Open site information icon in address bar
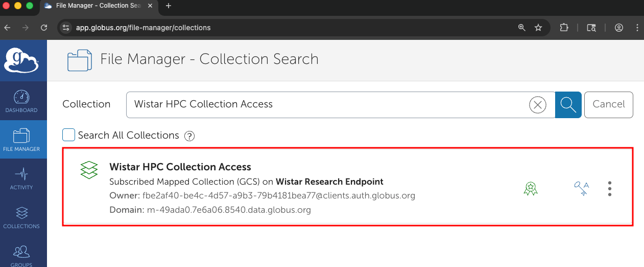Viewport: 644px width, 267px height. pyautogui.click(x=65, y=28)
